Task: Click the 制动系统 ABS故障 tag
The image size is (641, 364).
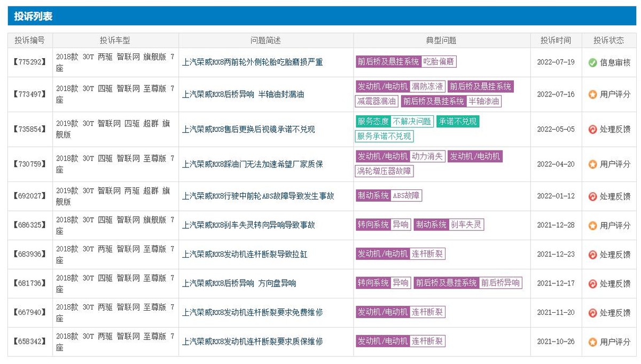Action: (389, 196)
